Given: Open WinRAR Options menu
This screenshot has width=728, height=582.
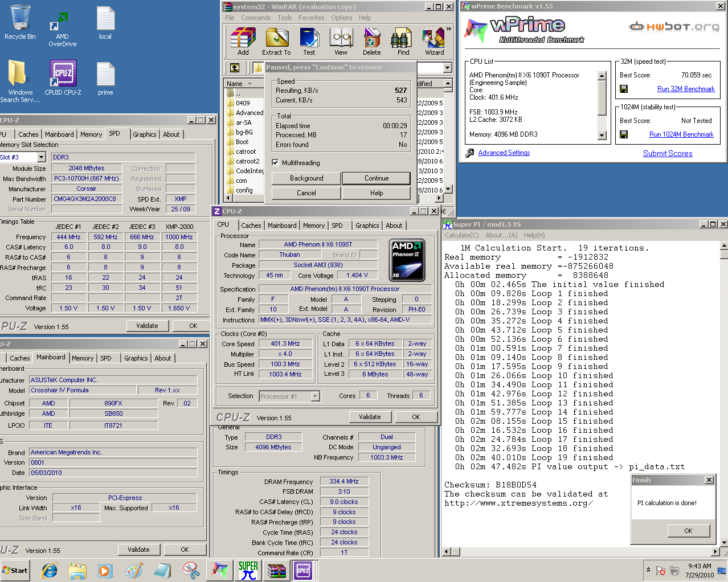Looking at the screenshot, I should click(342, 18).
